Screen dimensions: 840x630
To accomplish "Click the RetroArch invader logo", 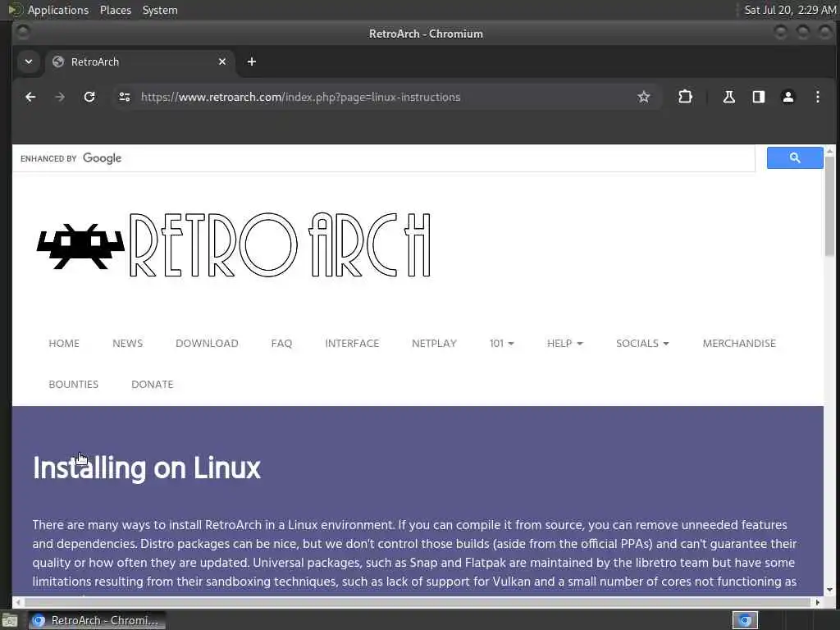I will click(x=80, y=246).
